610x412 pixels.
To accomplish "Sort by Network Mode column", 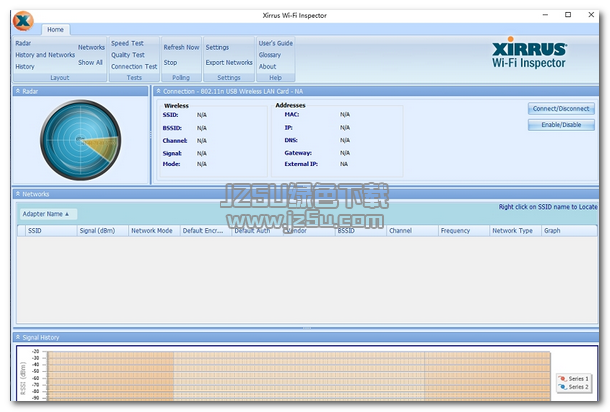I will 154,231.
